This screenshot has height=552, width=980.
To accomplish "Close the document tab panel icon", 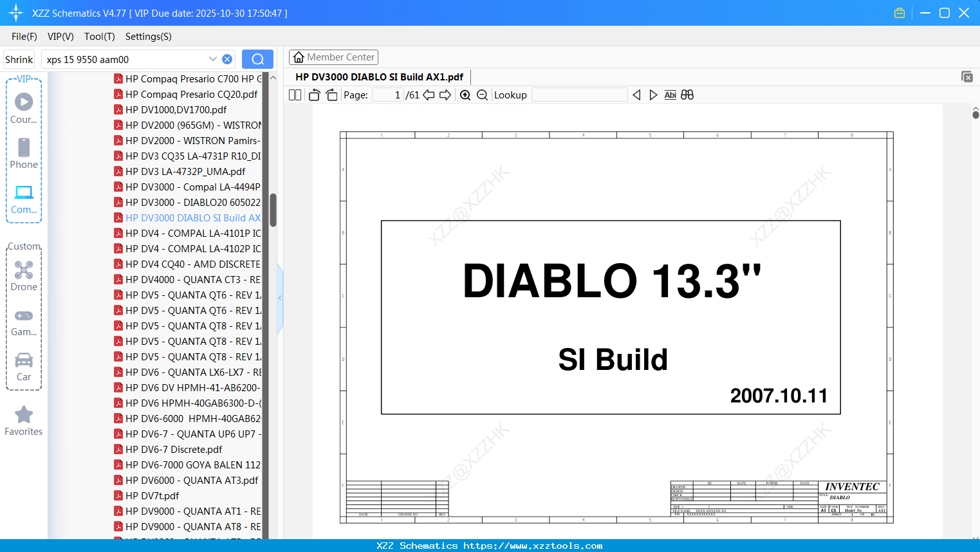I will coord(967,77).
